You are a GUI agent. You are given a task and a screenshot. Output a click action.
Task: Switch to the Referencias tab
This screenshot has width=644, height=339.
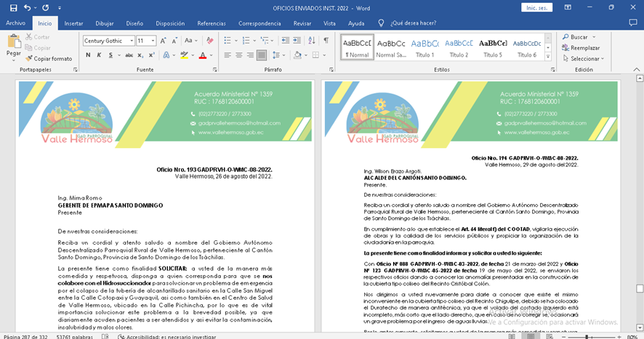(212, 23)
